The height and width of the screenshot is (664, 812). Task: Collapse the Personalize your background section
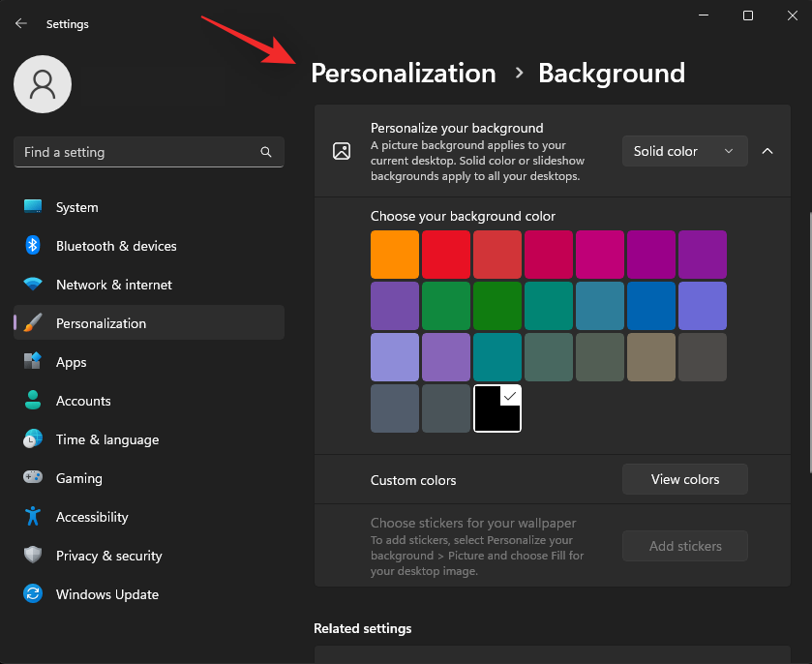(767, 151)
